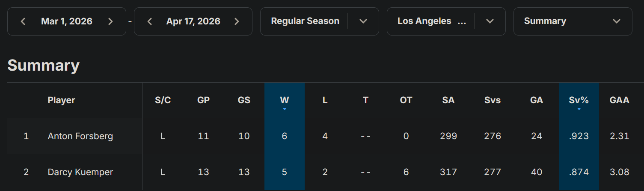This screenshot has width=644, height=191.
Task: Sort by OT column header
Action: [x=406, y=100]
